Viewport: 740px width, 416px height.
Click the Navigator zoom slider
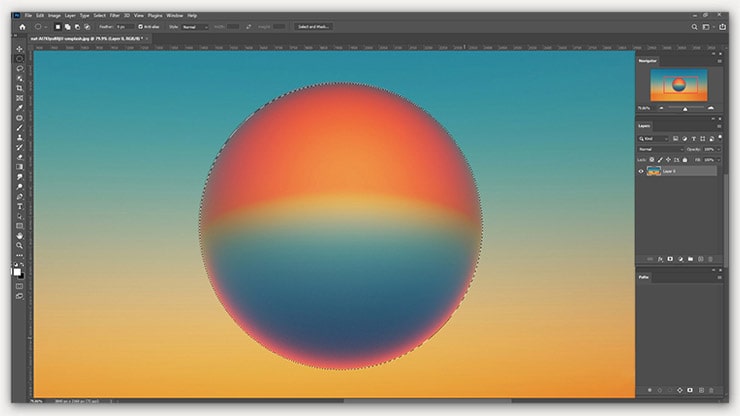coord(685,107)
